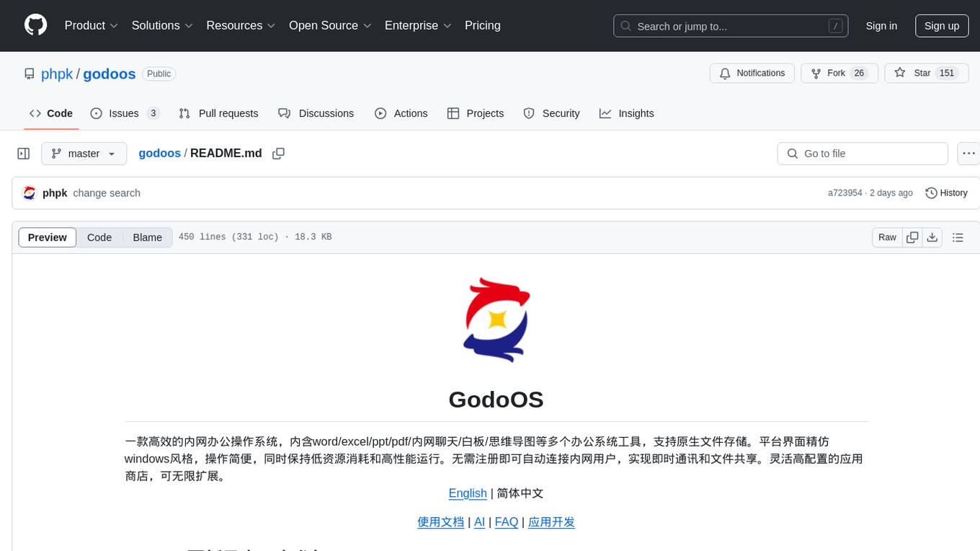This screenshot has height=551, width=980.
Task: Open the Actions tab
Action: [401, 113]
